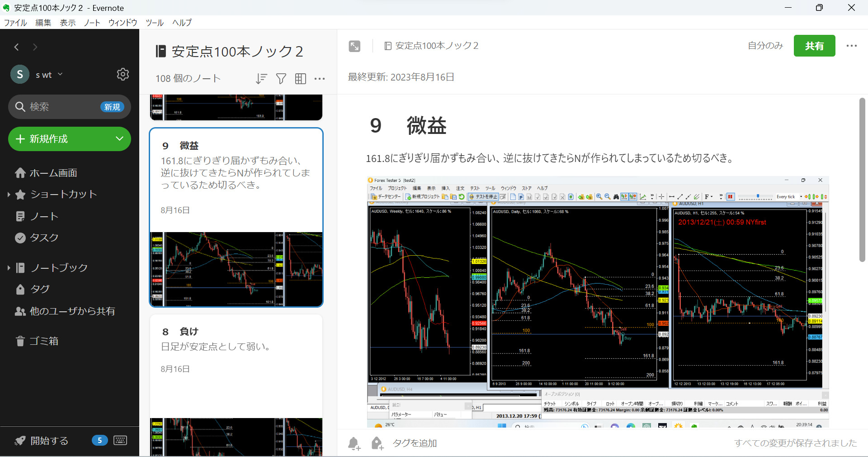Expand the ショートカット section
Screen dimensions: 868x457
[x=8, y=194]
